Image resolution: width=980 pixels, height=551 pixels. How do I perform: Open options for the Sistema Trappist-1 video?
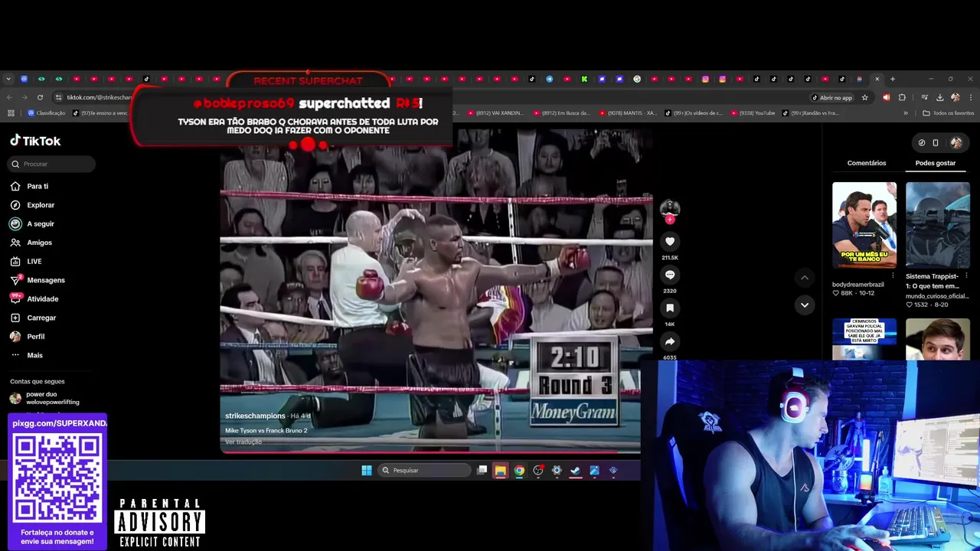coord(966,275)
